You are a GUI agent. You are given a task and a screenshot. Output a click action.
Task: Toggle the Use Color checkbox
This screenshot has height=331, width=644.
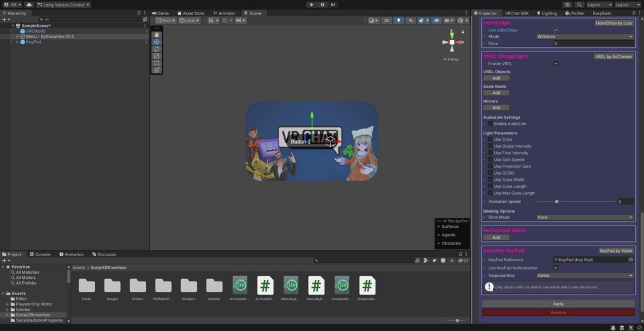[x=490, y=139]
